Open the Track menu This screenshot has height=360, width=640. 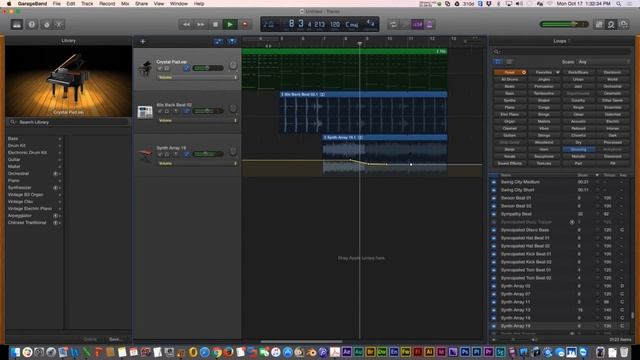coord(87,4)
